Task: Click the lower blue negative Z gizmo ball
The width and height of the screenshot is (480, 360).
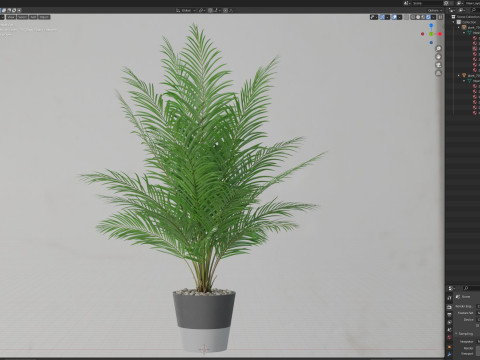Action: 431,42
